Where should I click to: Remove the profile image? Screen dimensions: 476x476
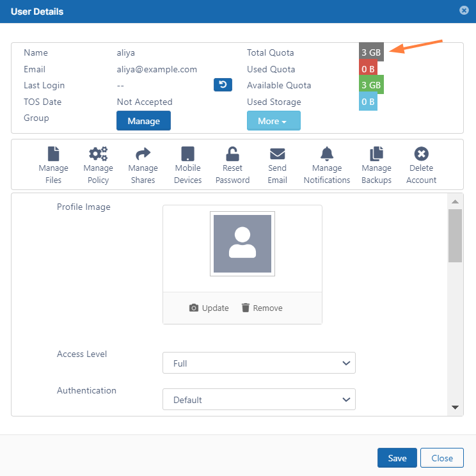tap(262, 308)
